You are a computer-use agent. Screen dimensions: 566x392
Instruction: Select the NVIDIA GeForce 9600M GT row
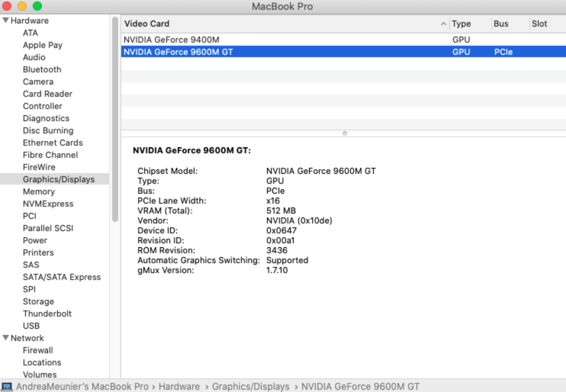[x=343, y=52]
